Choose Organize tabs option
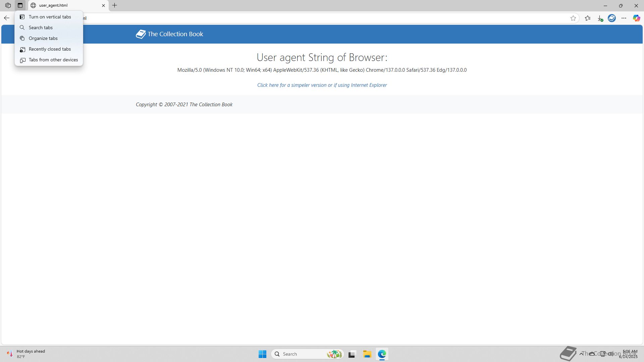This screenshot has width=644, height=362. click(x=43, y=38)
